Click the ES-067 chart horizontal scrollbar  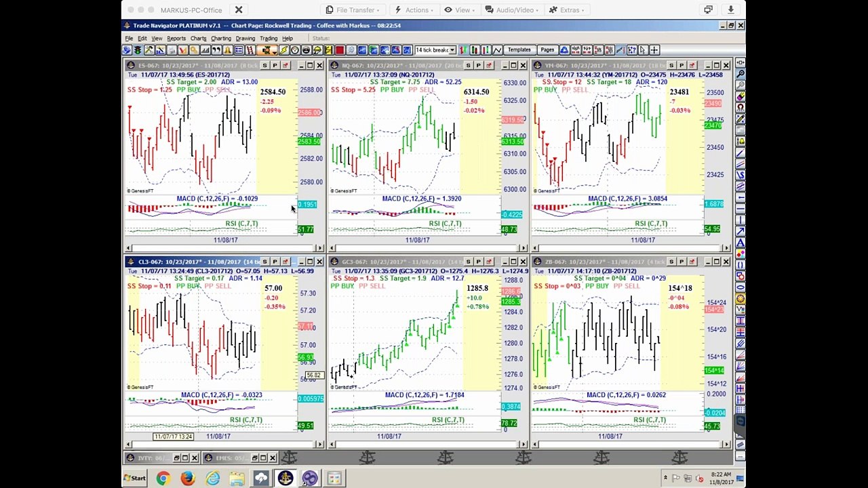point(225,248)
